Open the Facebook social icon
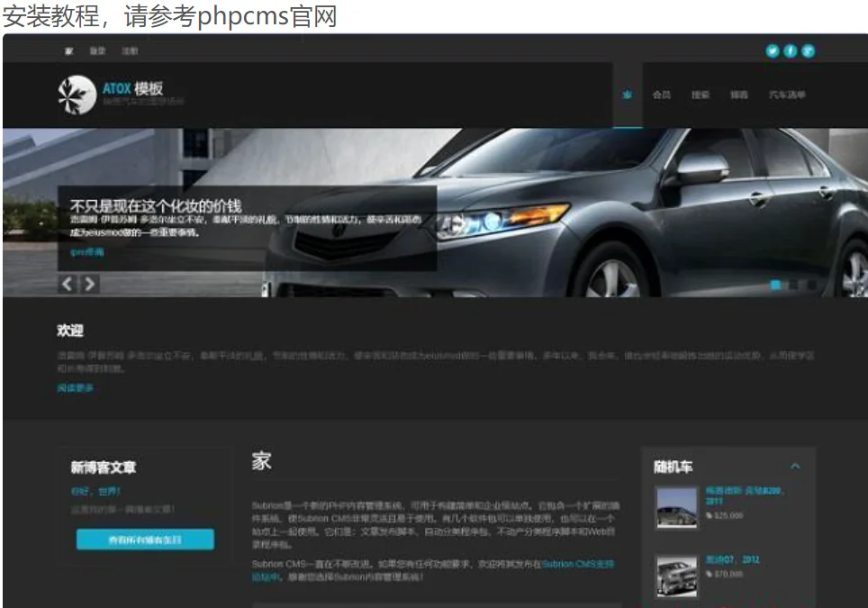 (790, 51)
